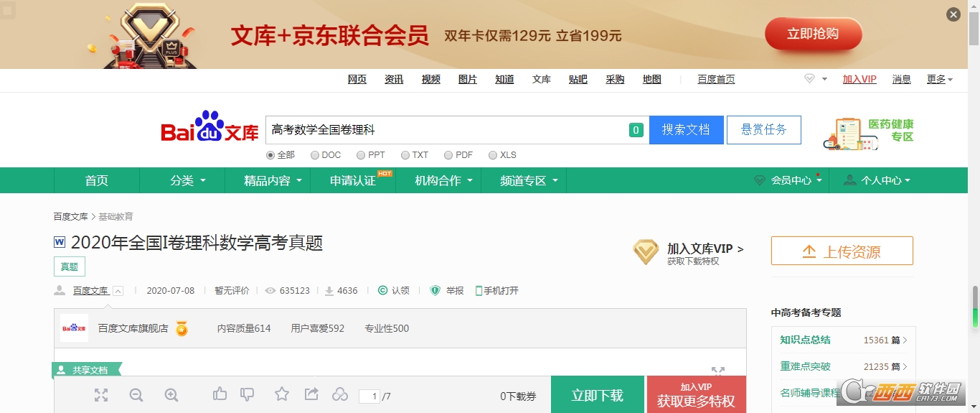
Task: Open the 重难点突破 topic link
Action: [x=806, y=366]
